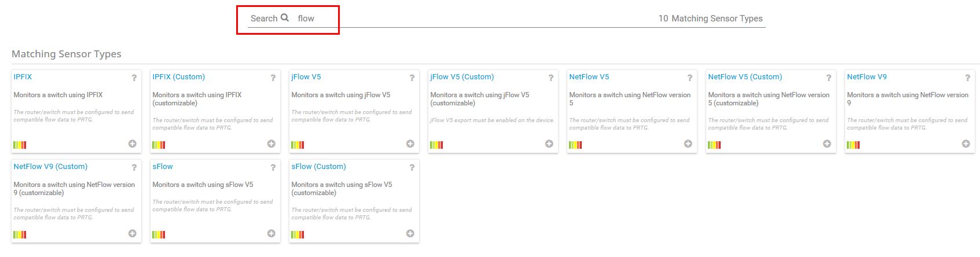Add the NetFlow V9 (Custom) sensor
Image resolution: width=980 pixels, height=257 pixels.
coord(132,233)
